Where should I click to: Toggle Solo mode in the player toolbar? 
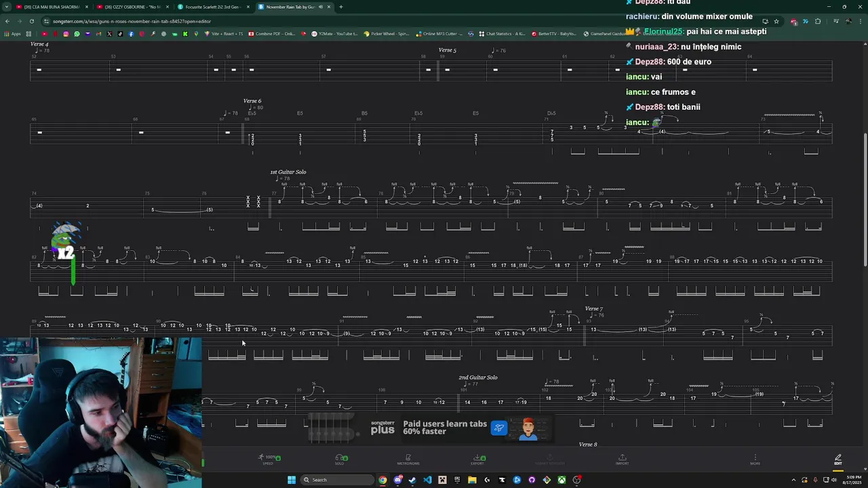click(340, 460)
